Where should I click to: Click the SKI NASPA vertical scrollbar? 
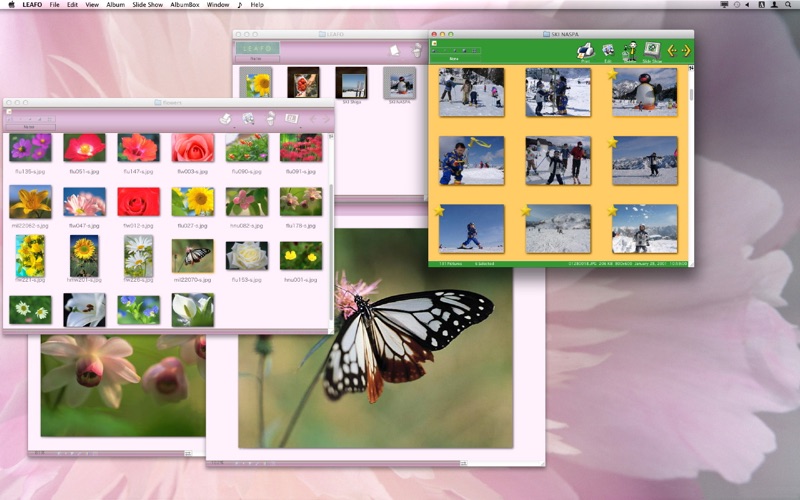(691, 163)
